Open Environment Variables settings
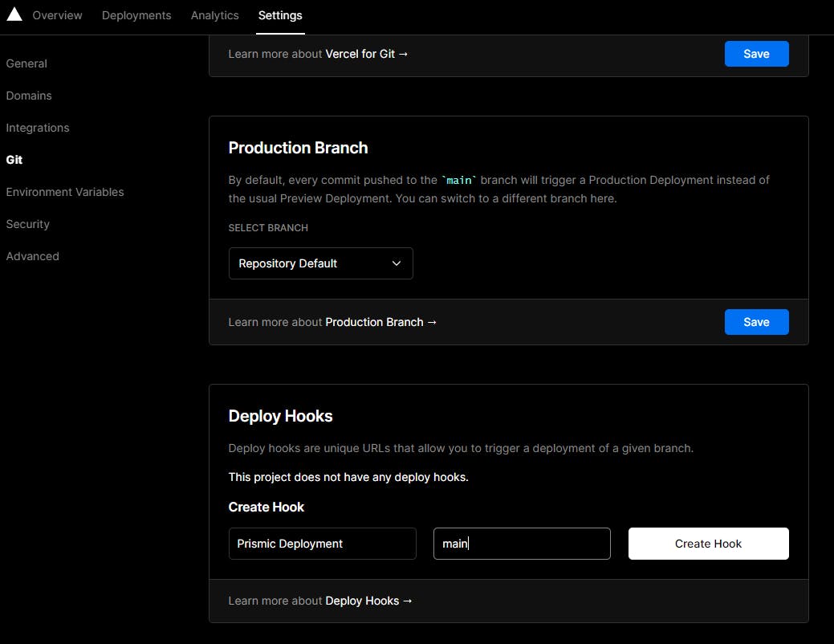This screenshot has height=644, width=834. point(65,192)
